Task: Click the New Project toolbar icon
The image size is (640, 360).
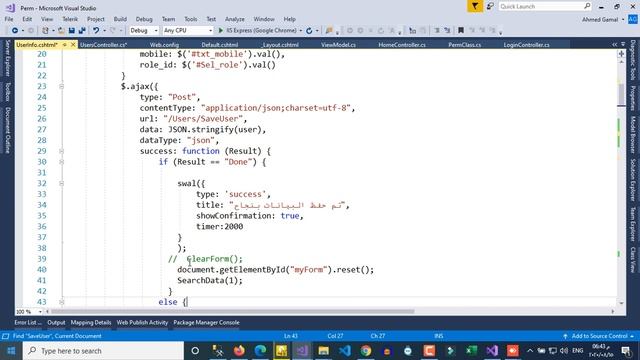Action: tap(45, 31)
